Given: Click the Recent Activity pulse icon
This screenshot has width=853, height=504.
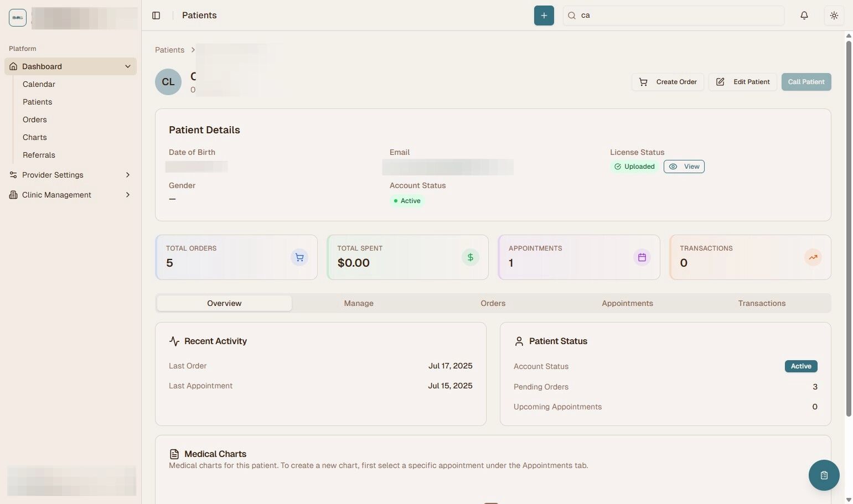Looking at the screenshot, I should click(x=174, y=341).
